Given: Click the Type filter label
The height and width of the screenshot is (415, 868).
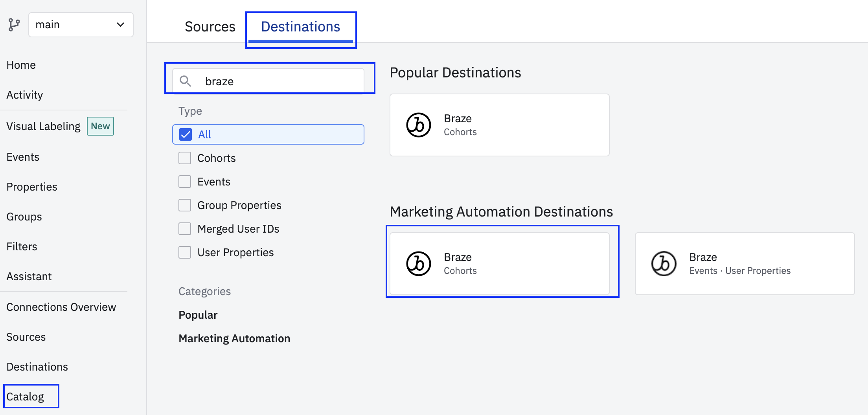Looking at the screenshot, I should pos(190,111).
